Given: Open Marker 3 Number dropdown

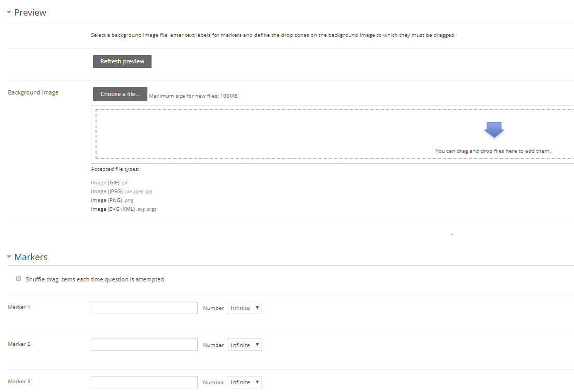Looking at the screenshot, I should pyautogui.click(x=244, y=382).
